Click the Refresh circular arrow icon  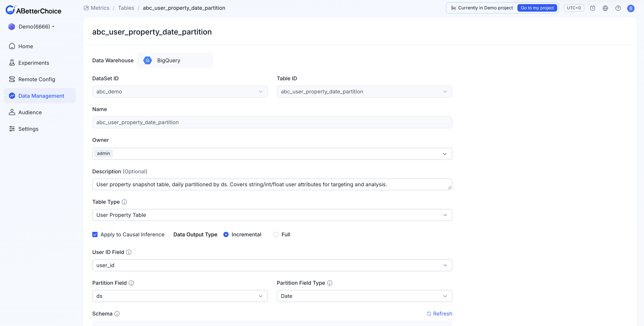tap(429, 314)
